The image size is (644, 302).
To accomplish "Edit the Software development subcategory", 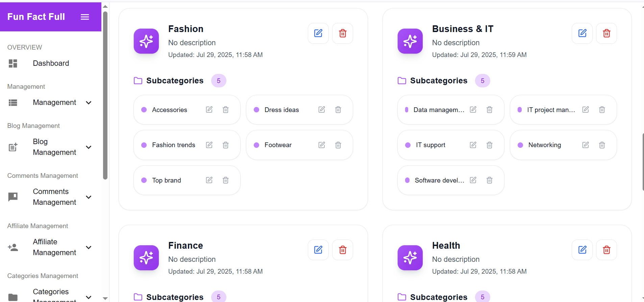I will tap(473, 180).
